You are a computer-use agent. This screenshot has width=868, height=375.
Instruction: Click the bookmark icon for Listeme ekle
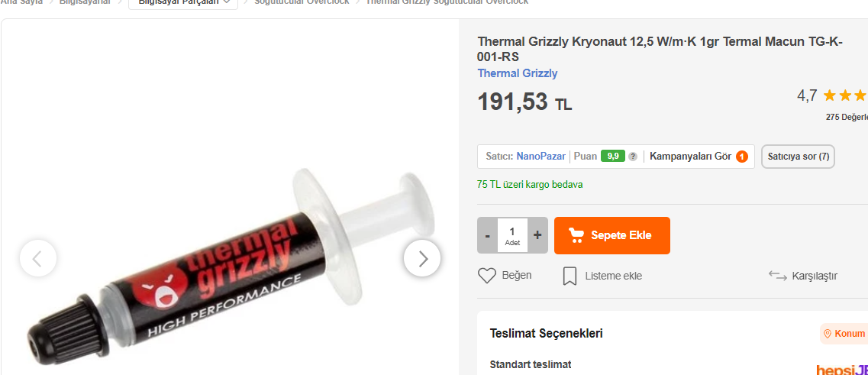570,276
